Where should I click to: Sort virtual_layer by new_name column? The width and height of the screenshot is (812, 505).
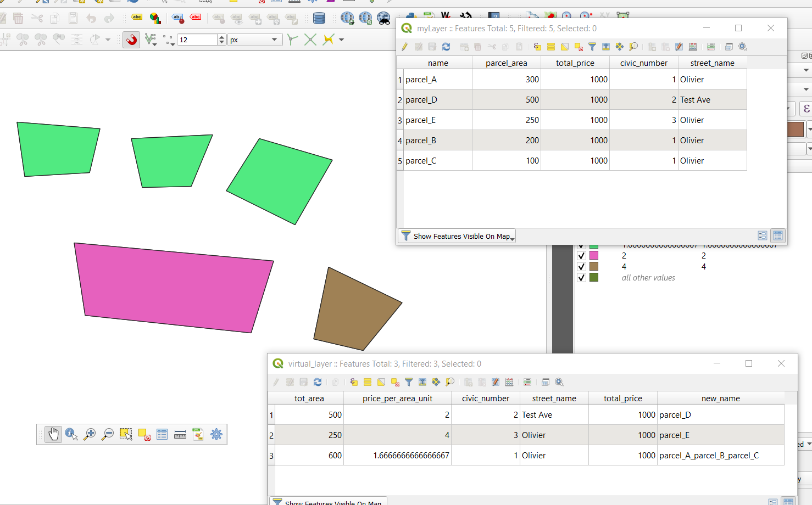[x=721, y=398]
